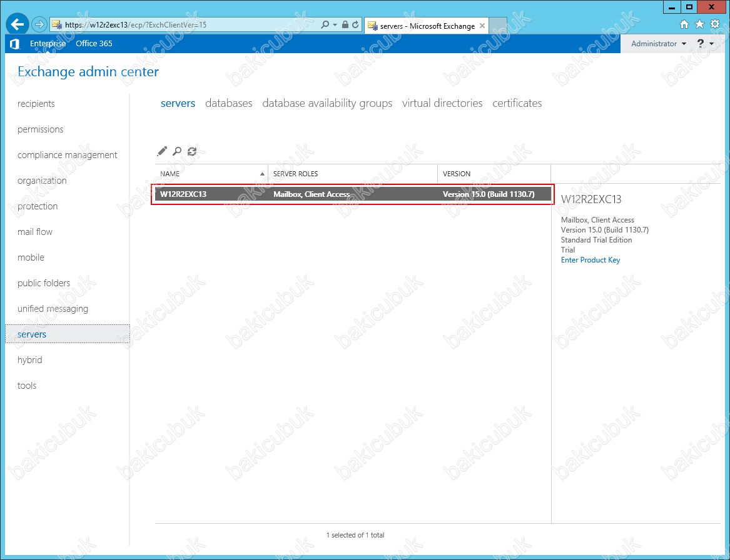Viewport: 730px width, 560px height.
Task: Go back with the browser back arrow
Action: [x=18, y=24]
